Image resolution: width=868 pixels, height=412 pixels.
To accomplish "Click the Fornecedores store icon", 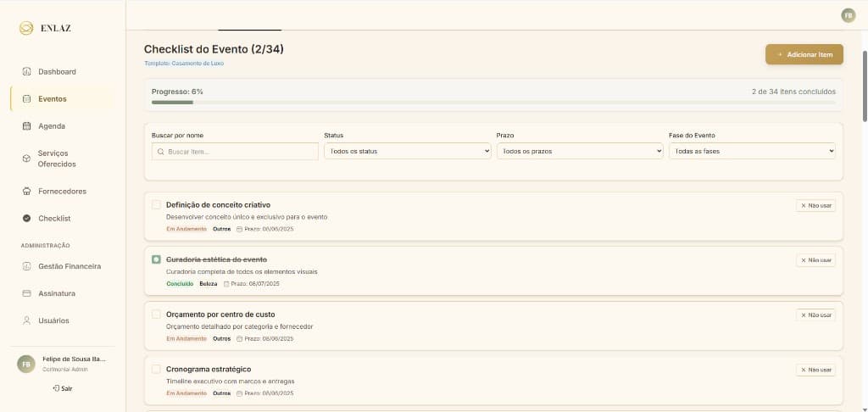I will pos(26,191).
